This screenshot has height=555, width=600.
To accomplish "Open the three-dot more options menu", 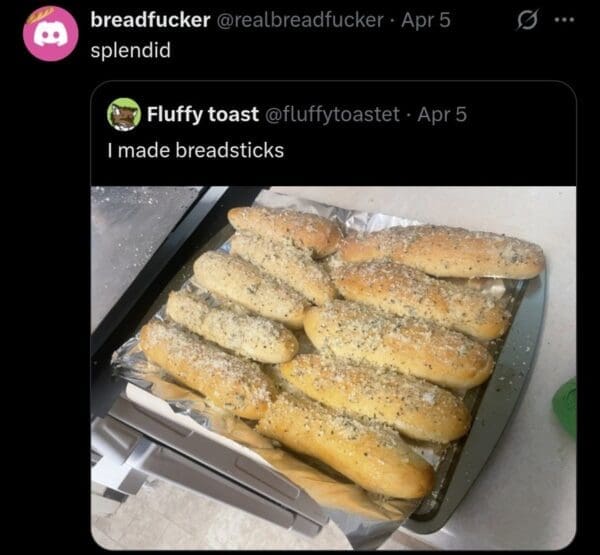I will [565, 20].
